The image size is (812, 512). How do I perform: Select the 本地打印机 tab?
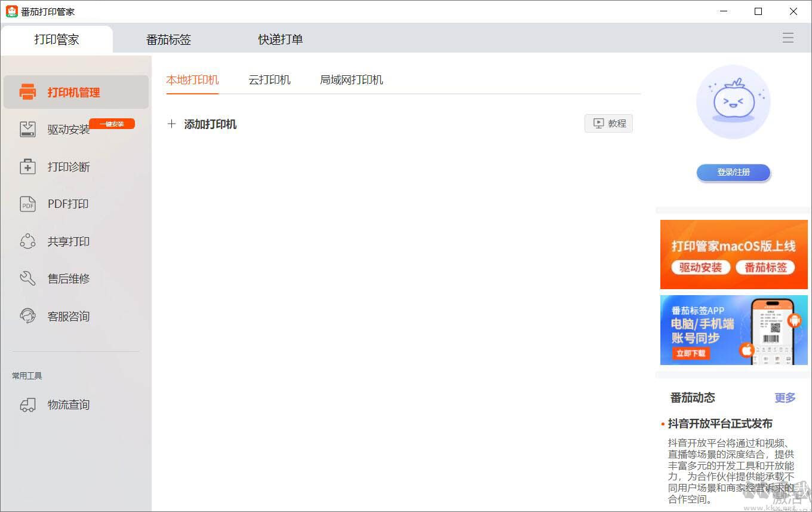coord(192,80)
